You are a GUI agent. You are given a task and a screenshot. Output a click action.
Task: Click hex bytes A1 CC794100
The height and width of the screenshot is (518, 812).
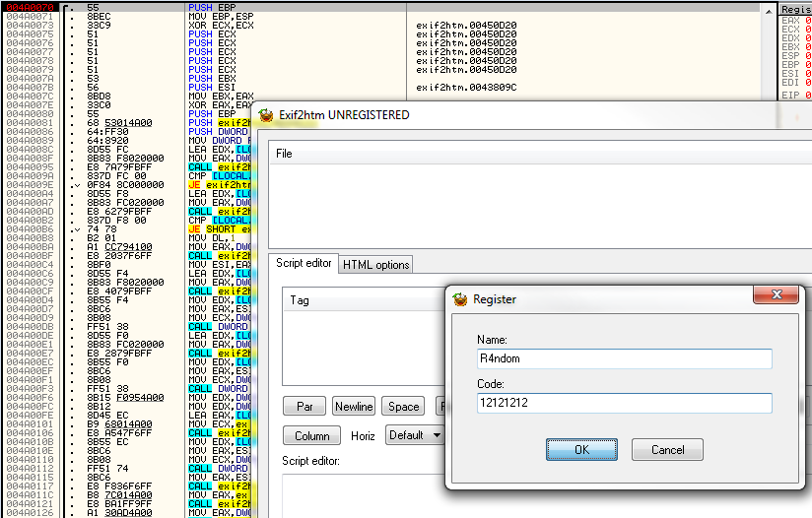[x=119, y=247]
